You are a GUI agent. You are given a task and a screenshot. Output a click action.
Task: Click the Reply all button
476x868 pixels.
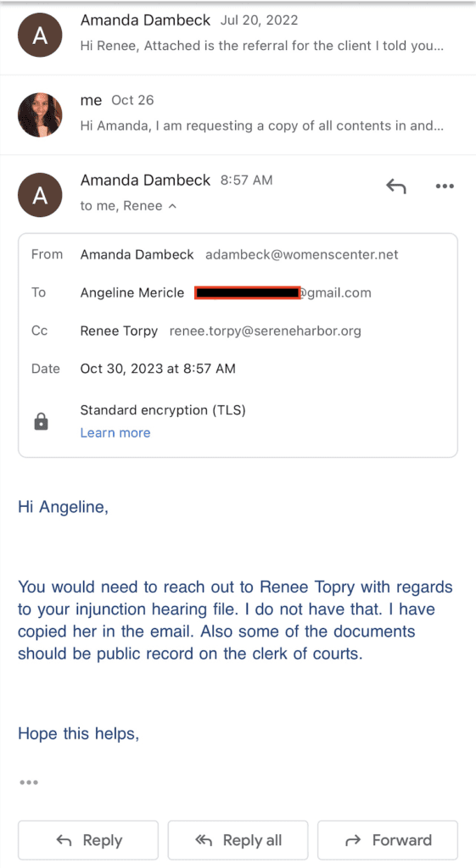(x=238, y=840)
